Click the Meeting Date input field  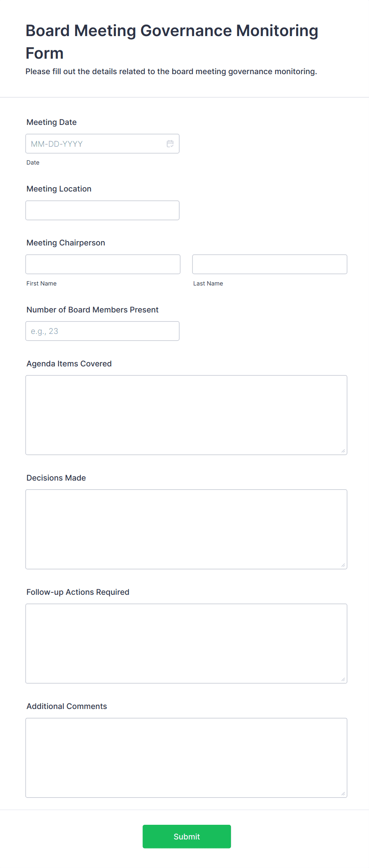point(102,144)
